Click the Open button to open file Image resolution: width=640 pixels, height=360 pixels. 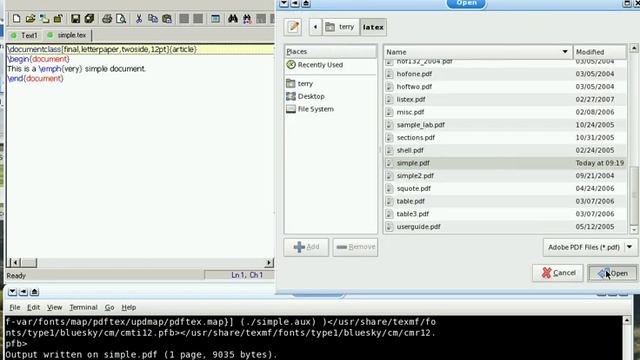click(x=612, y=273)
